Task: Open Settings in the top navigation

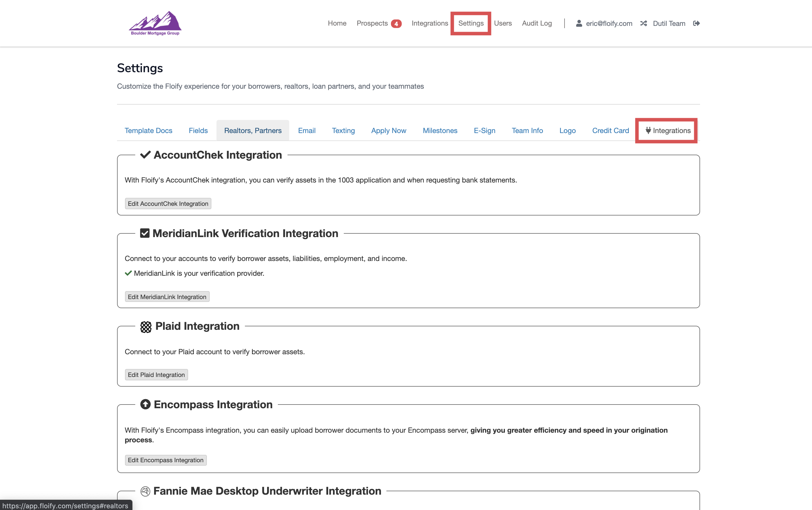Action: [471, 23]
